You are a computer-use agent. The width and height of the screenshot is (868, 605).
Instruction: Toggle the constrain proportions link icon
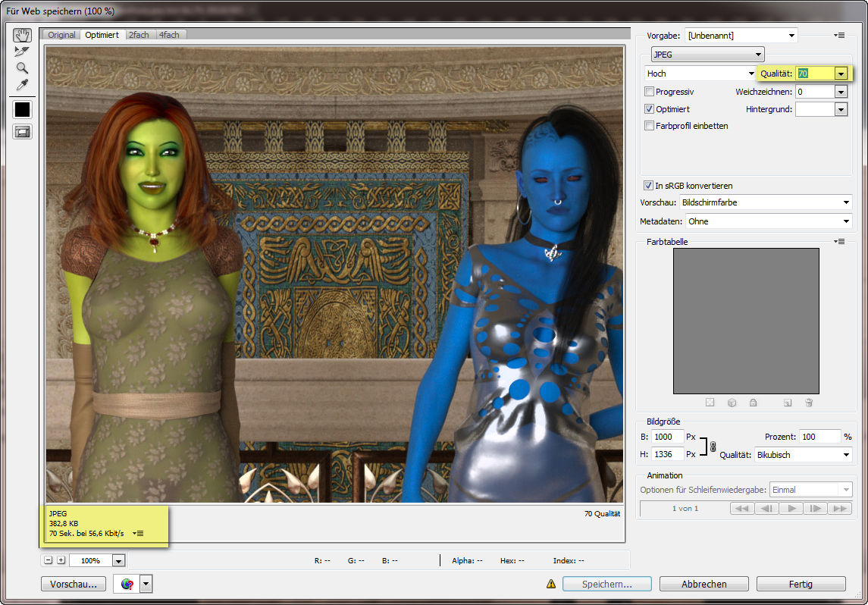tap(713, 446)
